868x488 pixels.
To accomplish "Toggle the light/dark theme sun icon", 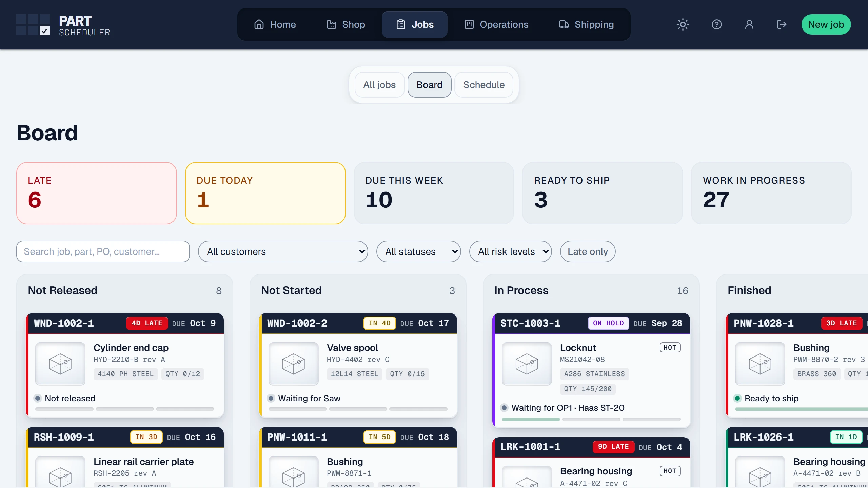I will 683,24.
